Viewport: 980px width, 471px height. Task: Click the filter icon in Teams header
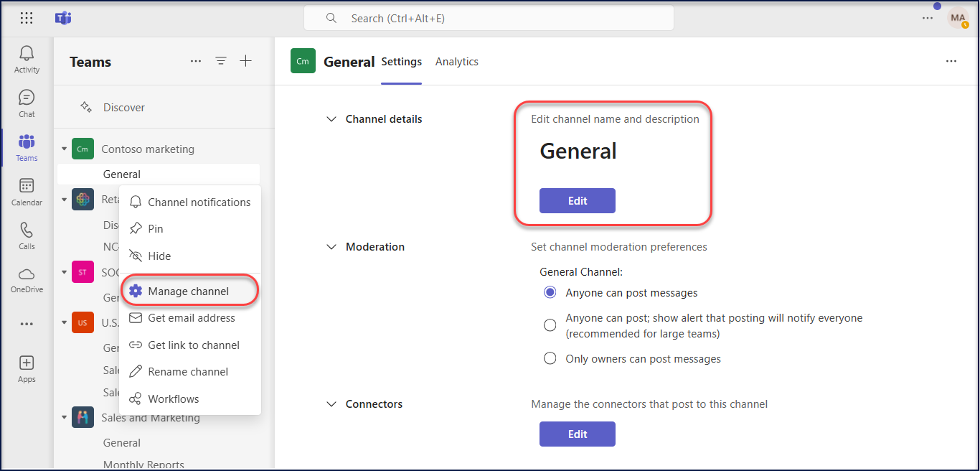click(221, 61)
